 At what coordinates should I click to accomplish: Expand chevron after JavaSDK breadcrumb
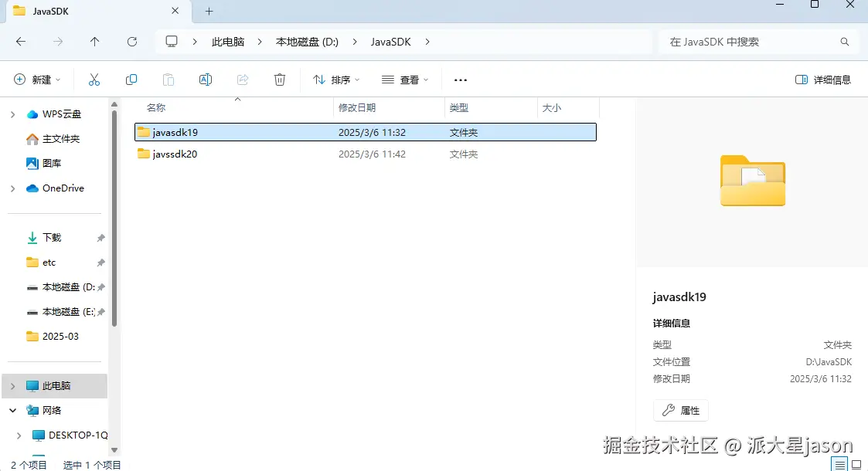[427, 42]
